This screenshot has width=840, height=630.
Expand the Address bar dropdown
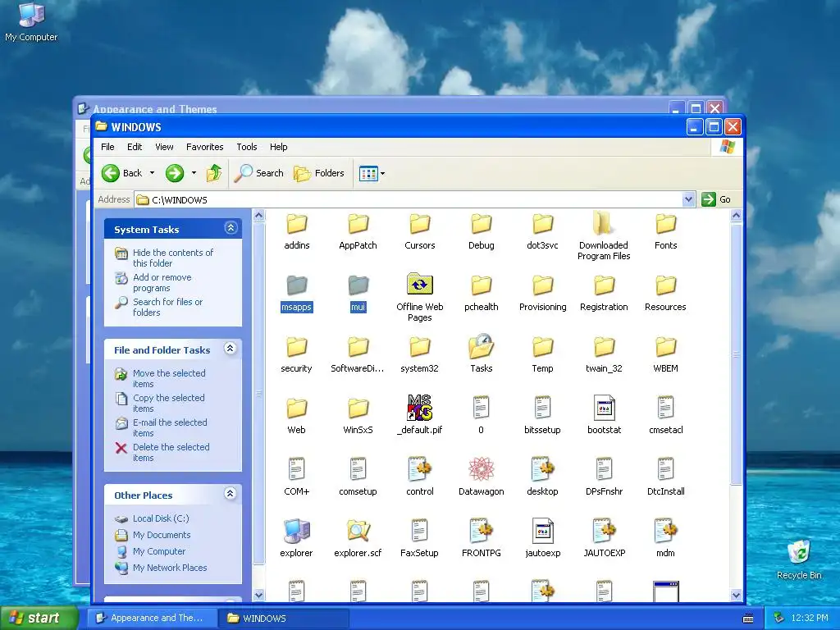689,199
